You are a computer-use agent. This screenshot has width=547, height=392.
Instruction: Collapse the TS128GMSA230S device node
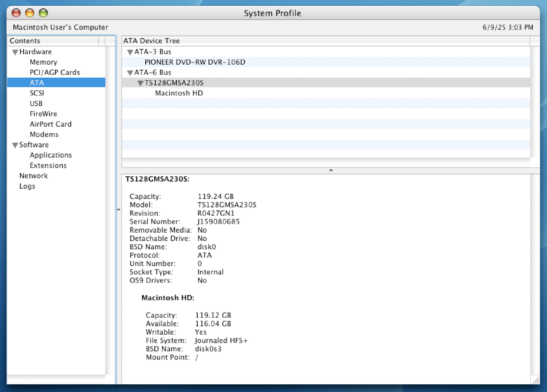pyautogui.click(x=140, y=83)
